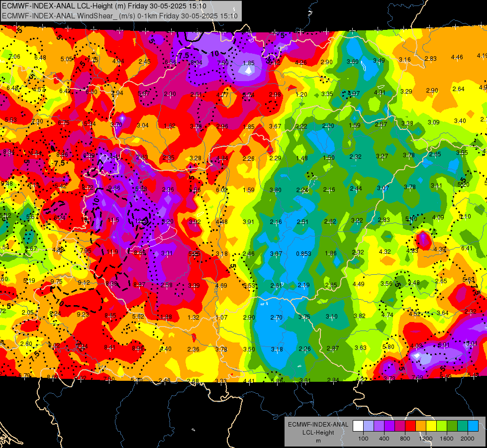Viewport: 487px width, 448px height.
Task: Click the light lavender legend swatch
Action: 369,426
